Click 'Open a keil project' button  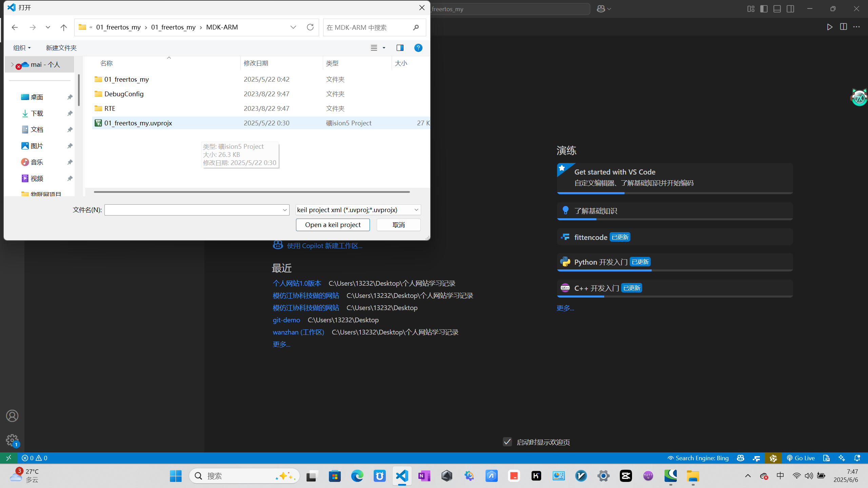333,225
